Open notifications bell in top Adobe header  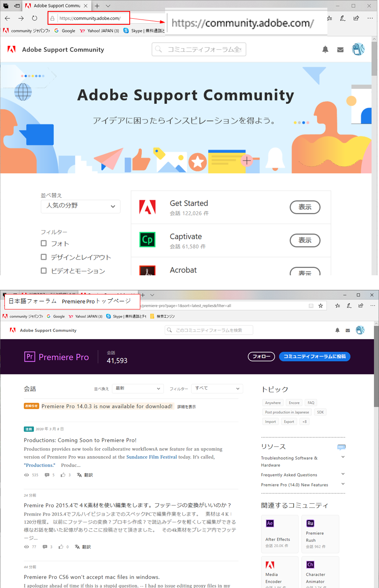tap(325, 50)
